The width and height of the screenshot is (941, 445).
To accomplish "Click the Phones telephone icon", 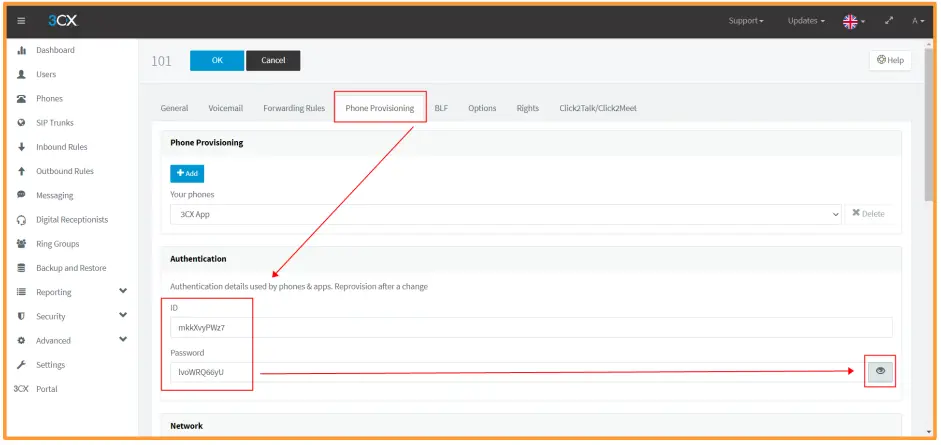I will coord(22,98).
